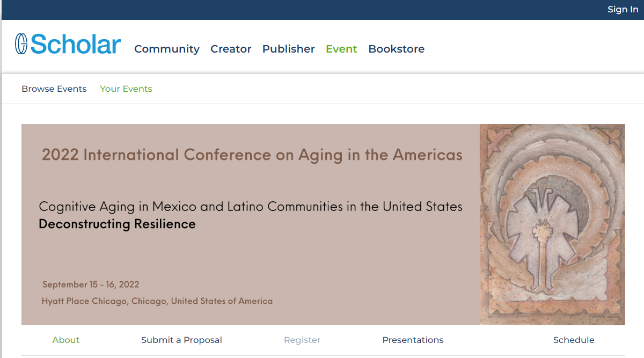
Task: Select the Event navigation item
Action: pos(341,49)
